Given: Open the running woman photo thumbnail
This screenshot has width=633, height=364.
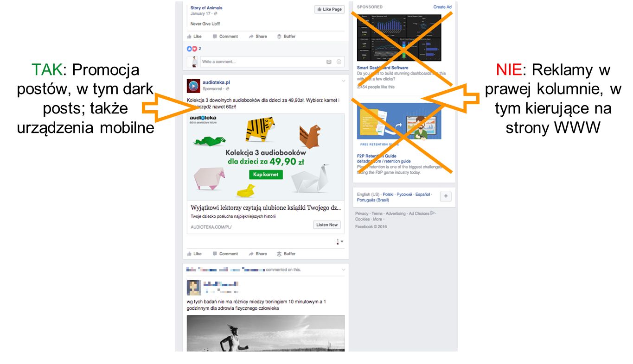Looking at the screenshot, I should (266, 333).
